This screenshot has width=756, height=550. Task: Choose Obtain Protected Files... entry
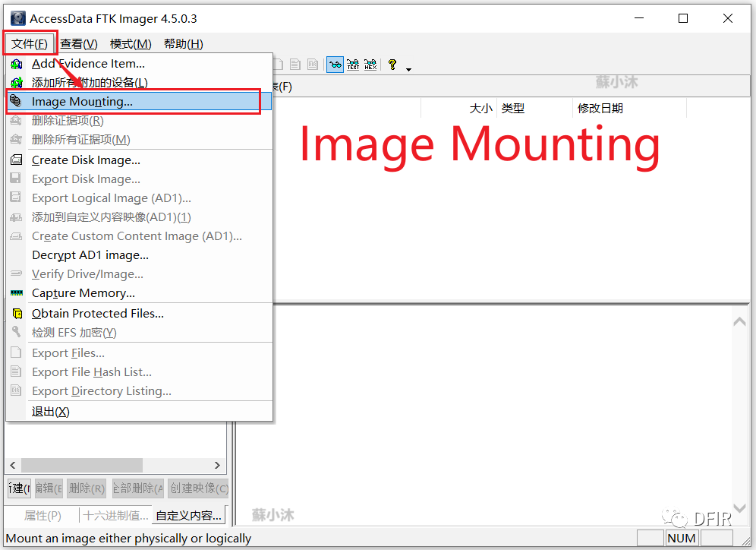click(140, 314)
